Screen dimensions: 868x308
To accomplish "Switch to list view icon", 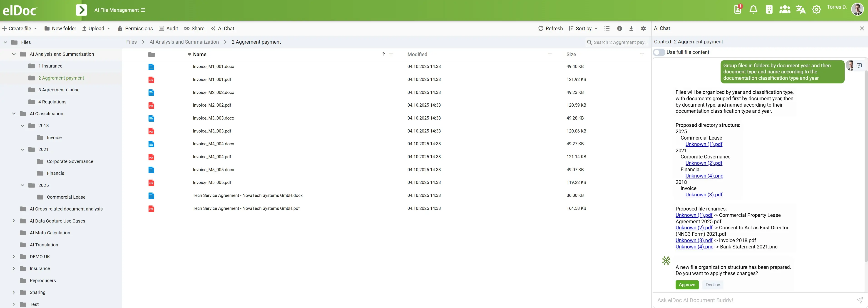I will pyautogui.click(x=607, y=29).
